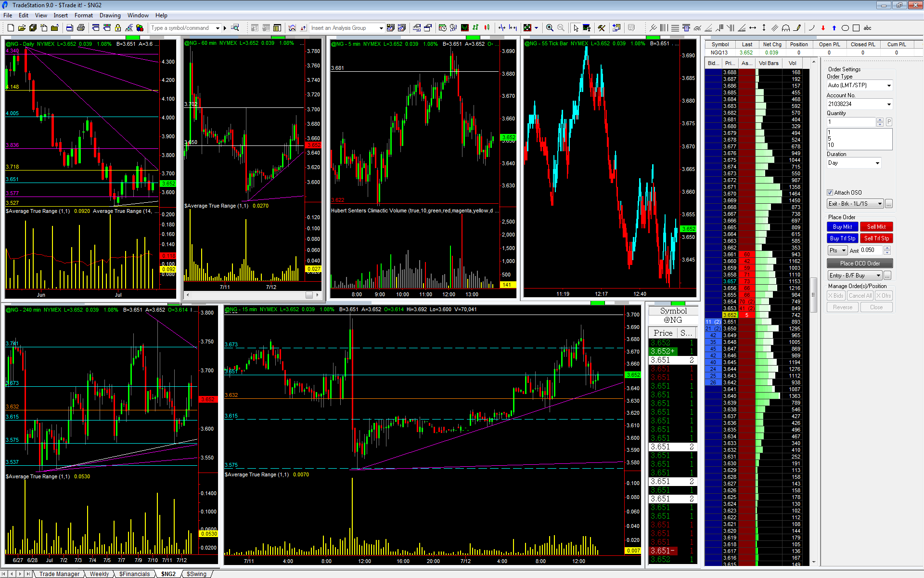Viewport: 924px width, 578px height.
Task: Select the curved arc line tool
Action: coord(812,28)
